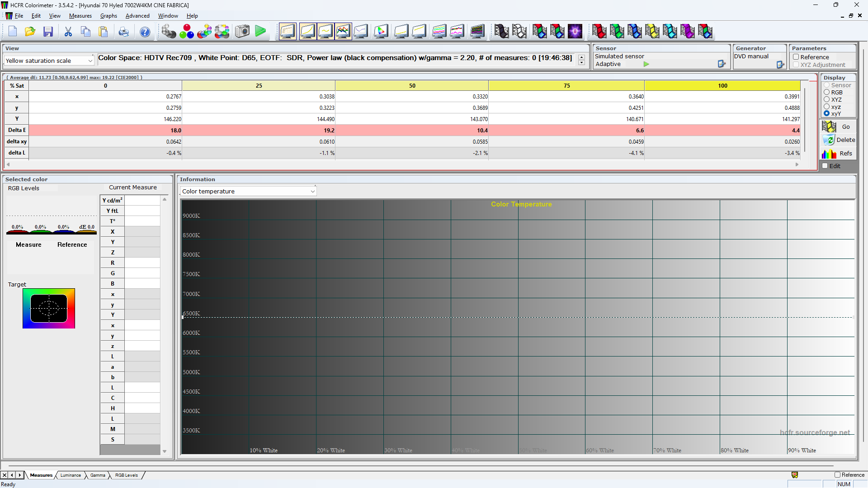The image size is (868, 488).
Task: Open the Measures menu
Action: point(80,15)
